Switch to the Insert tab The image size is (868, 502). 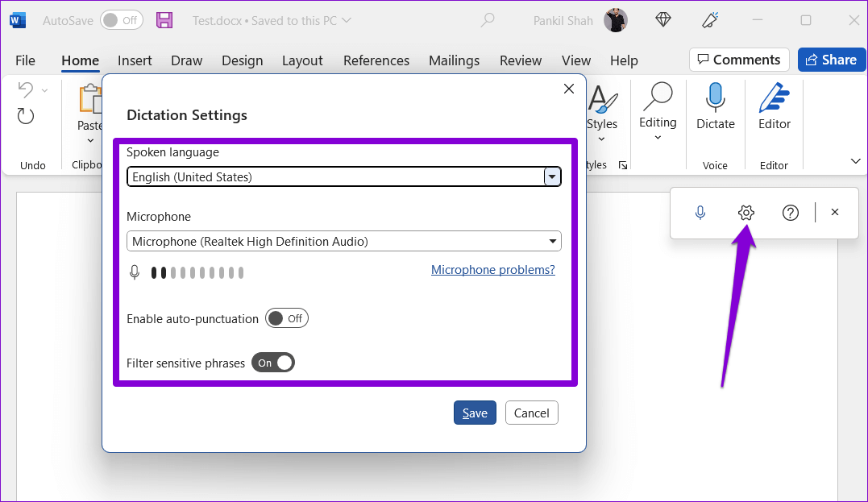tap(135, 60)
